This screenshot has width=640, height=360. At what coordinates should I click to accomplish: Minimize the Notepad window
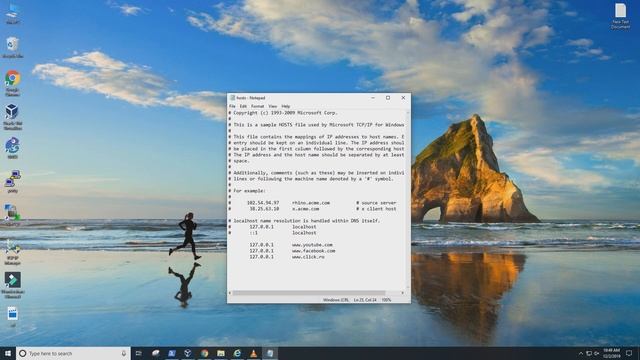coord(373,98)
